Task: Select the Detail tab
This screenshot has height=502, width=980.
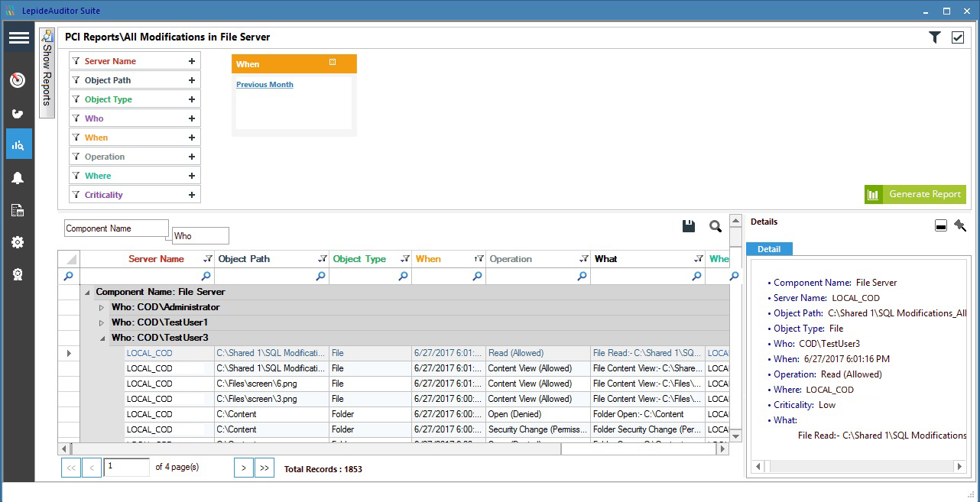Action: pos(769,249)
